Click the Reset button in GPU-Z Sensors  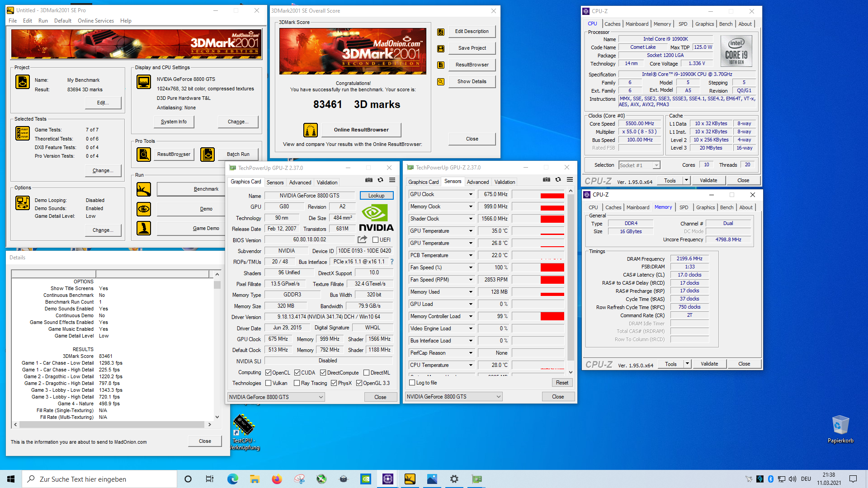click(562, 383)
